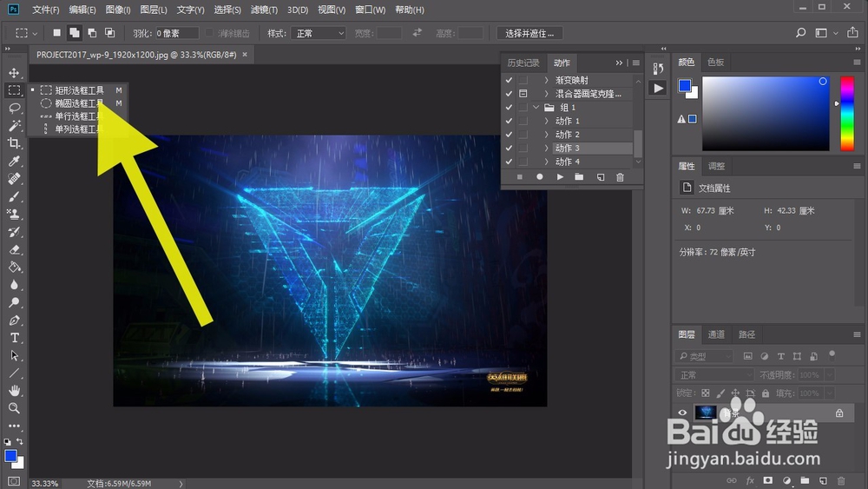This screenshot has height=489, width=868.
Task: Toggle the checkmark for 渐变映射 action
Action: [509, 80]
